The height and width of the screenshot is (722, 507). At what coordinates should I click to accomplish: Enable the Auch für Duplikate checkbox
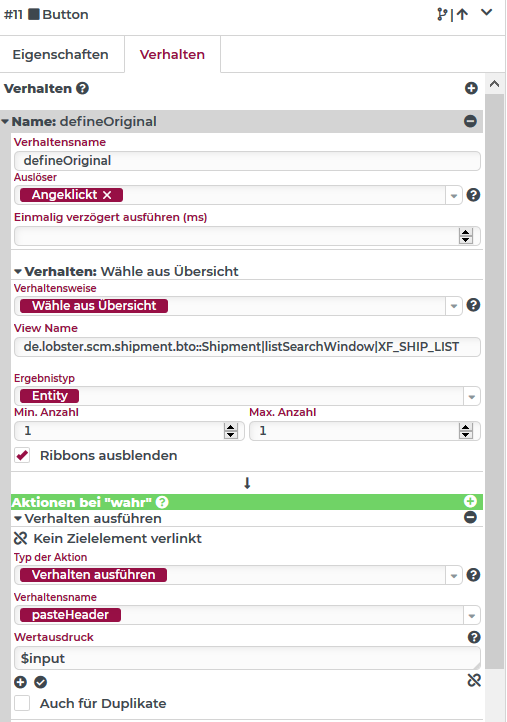(22, 703)
